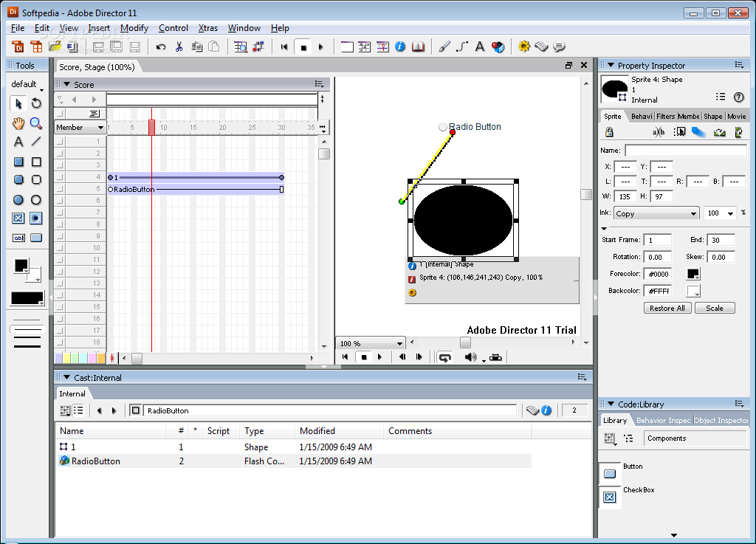This screenshot has width=756, height=544.
Task: Toggle Score channel 4 visibility box
Action: pos(60,177)
